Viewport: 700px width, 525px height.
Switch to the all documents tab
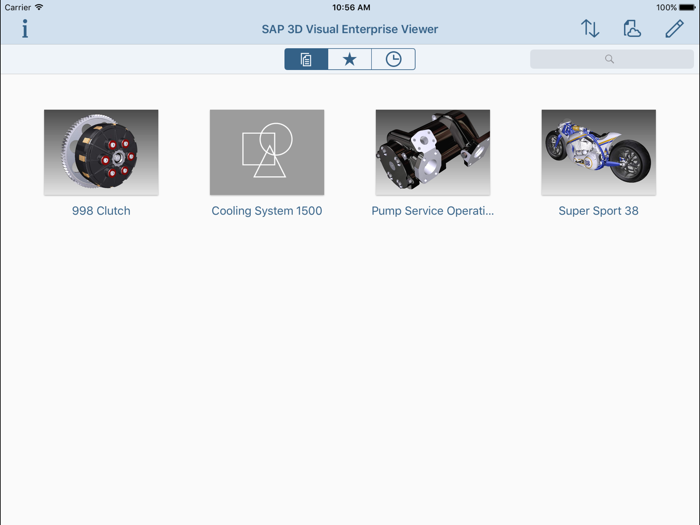click(x=306, y=59)
